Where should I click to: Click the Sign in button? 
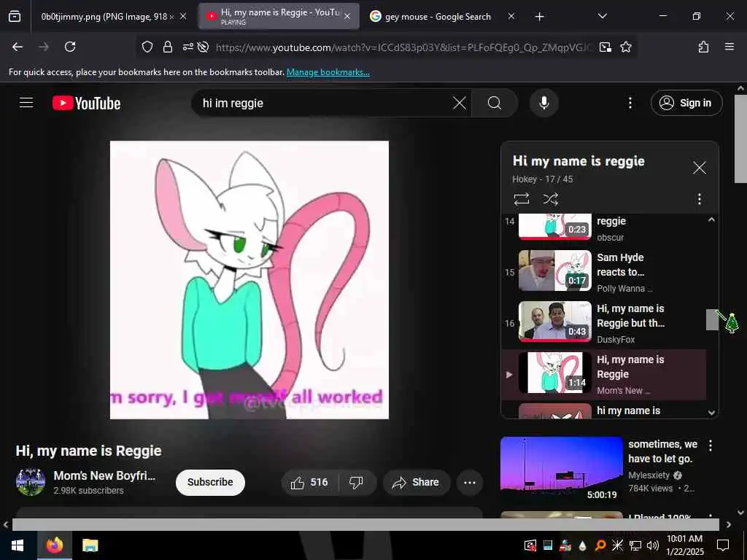(686, 103)
